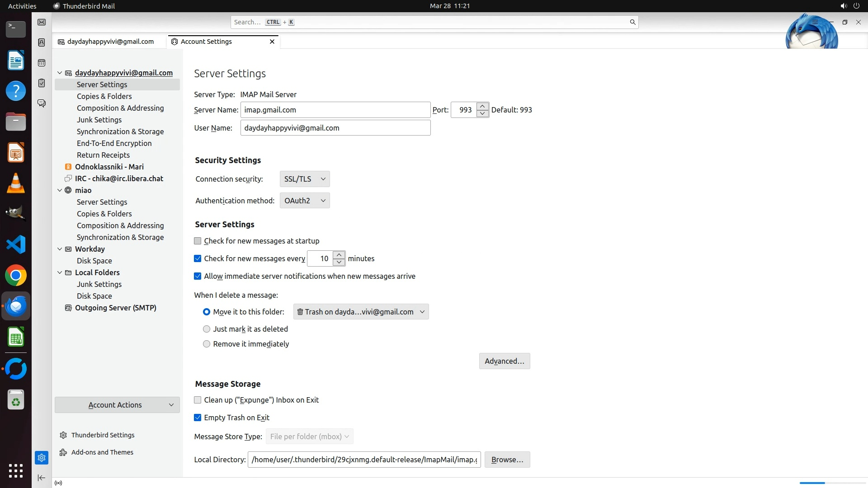Screen dimensions: 868x488
Task: Open the Calendar space icon
Action: (42, 63)
